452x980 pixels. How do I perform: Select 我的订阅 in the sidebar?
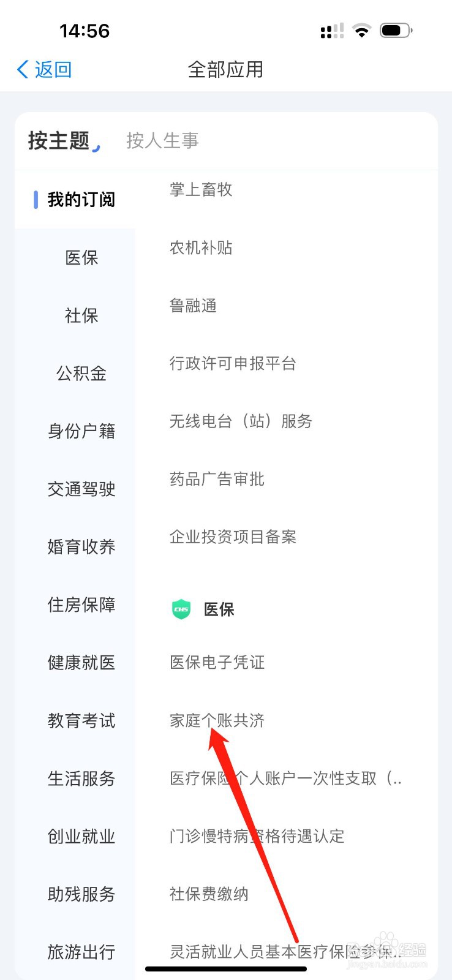pyautogui.click(x=81, y=200)
